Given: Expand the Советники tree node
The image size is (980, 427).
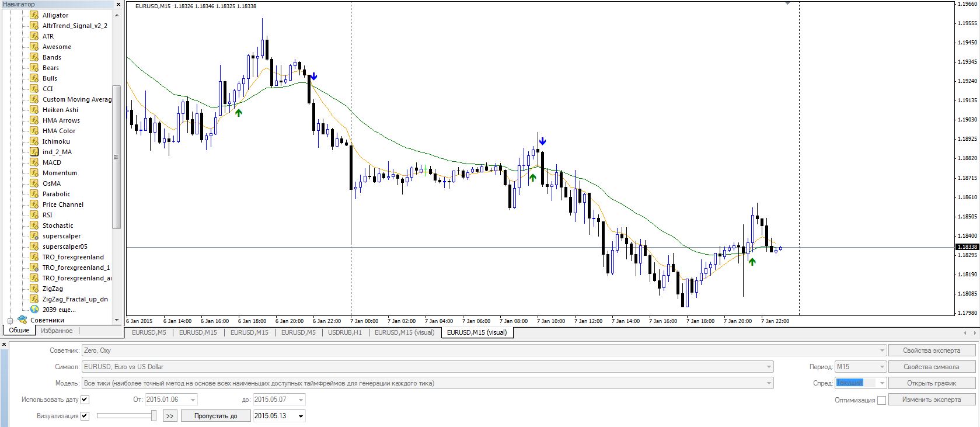Looking at the screenshot, I should pos(10,320).
